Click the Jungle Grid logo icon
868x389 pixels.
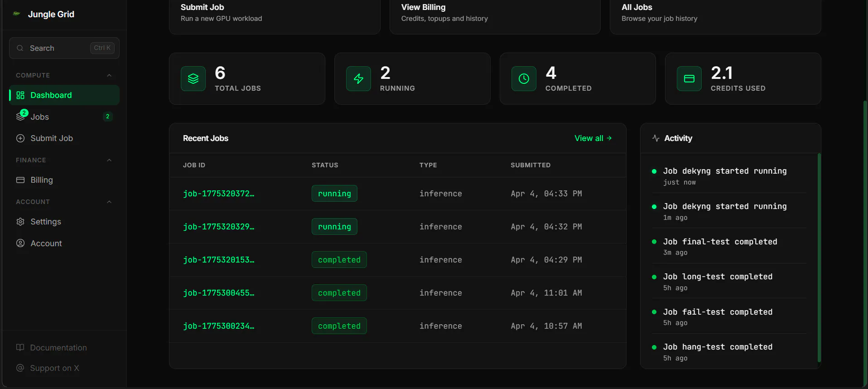17,14
